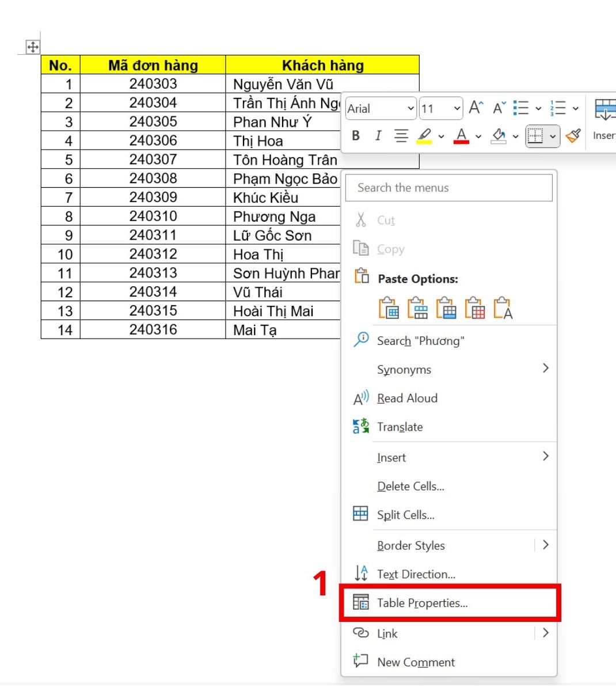616x691 pixels.
Task: Click the Bold icon in mini toolbar
Action: pos(356,136)
